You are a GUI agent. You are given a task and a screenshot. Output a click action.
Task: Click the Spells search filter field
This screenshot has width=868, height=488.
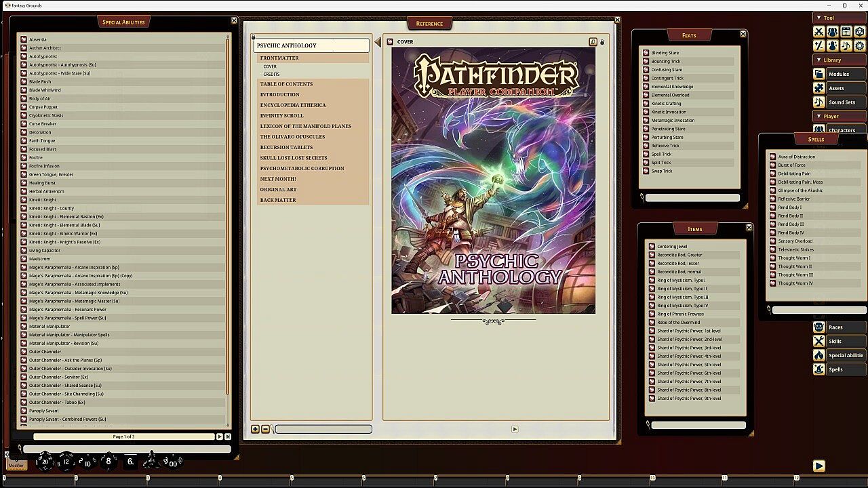819,310
